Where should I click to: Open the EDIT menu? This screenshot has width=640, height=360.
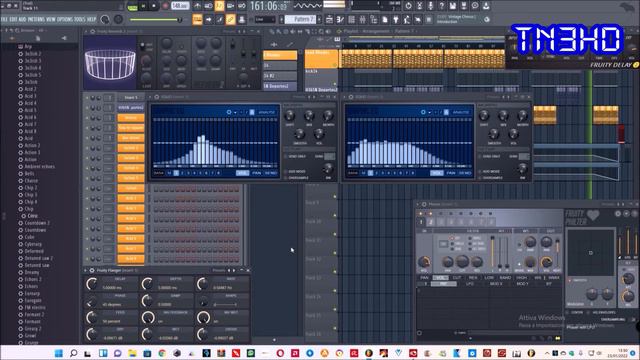tap(13, 19)
